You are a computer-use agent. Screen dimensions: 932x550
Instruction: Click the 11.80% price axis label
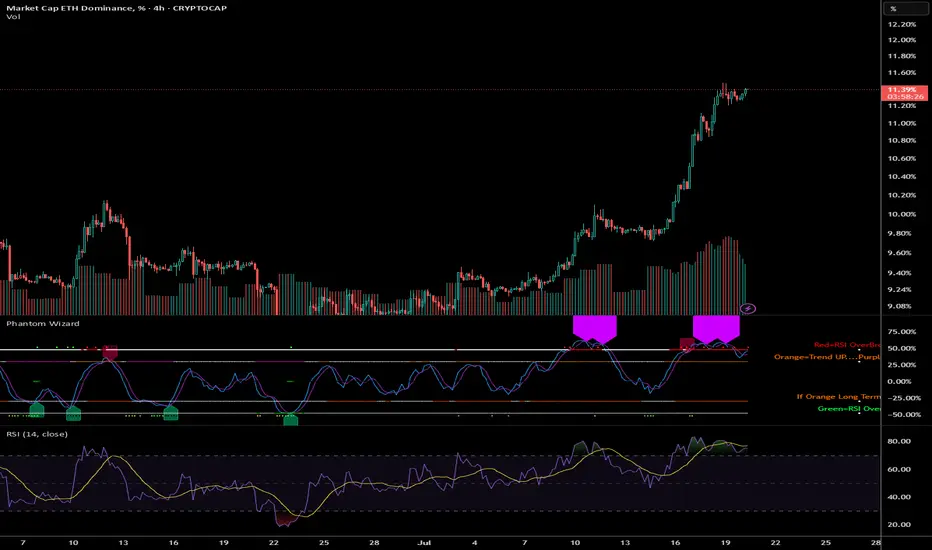(902, 56)
